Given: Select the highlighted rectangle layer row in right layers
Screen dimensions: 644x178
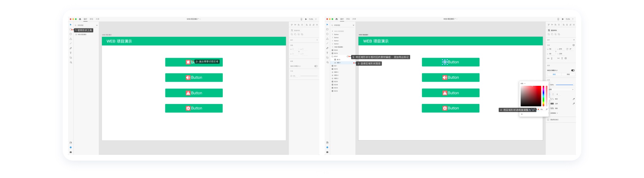Looking at the screenshot, I should 342,63.
